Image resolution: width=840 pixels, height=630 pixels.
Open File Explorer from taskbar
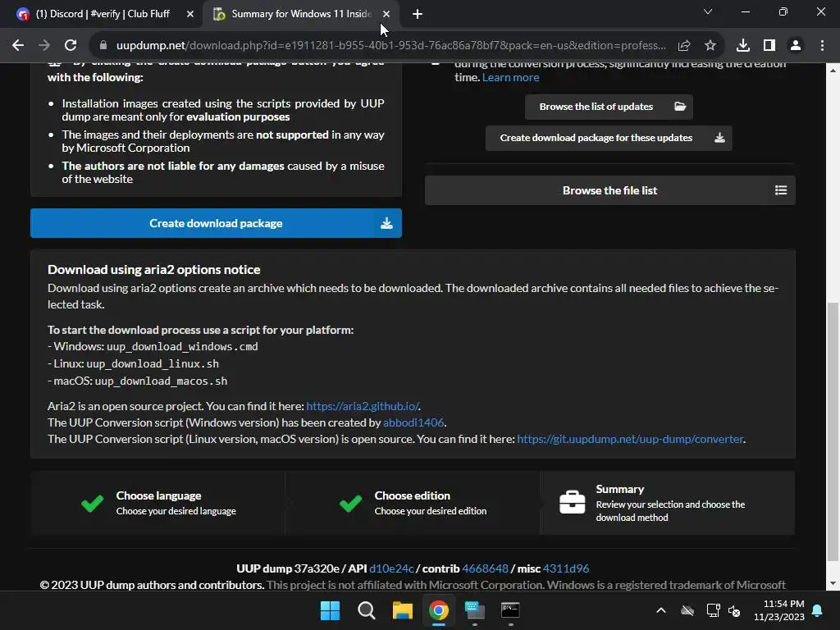click(x=402, y=610)
